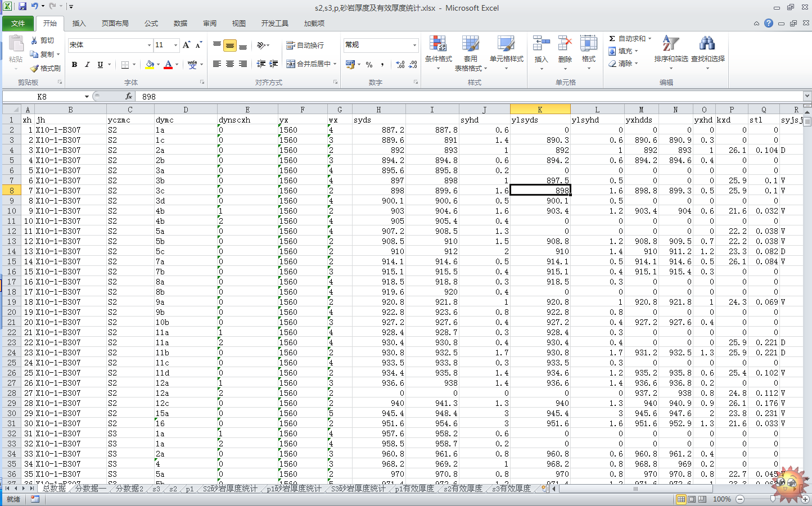Click the Cut (剪切) scissors icon
The height and width of the screenshot is (506, 812).
34,40
